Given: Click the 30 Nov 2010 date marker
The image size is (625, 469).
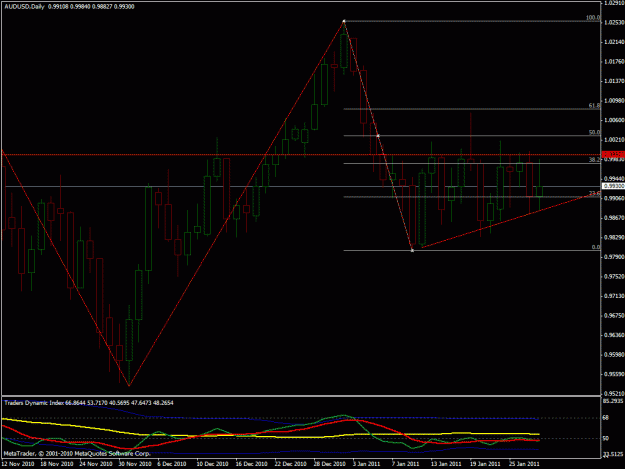Looking at the screenshot, I should click(135, 464).
